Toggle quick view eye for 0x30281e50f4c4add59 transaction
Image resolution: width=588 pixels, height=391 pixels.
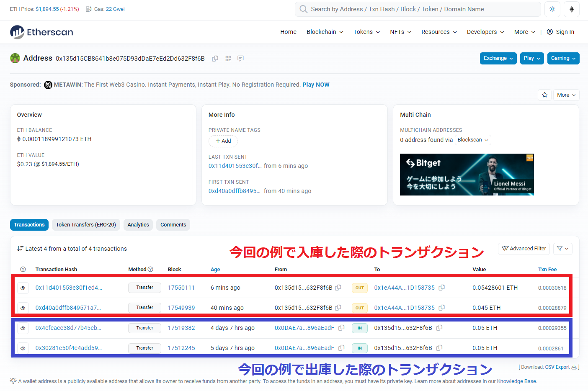23,348
